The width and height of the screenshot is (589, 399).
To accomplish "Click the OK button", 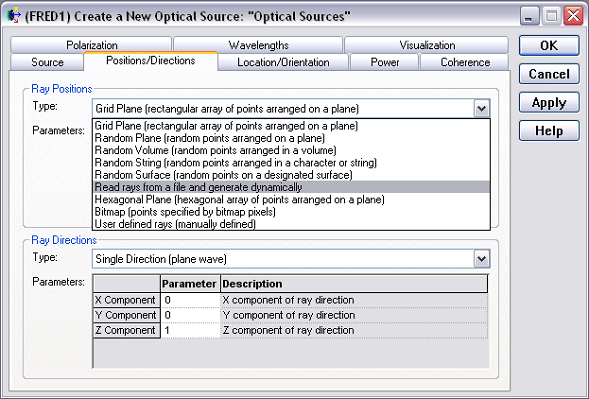I will (549, 45).
